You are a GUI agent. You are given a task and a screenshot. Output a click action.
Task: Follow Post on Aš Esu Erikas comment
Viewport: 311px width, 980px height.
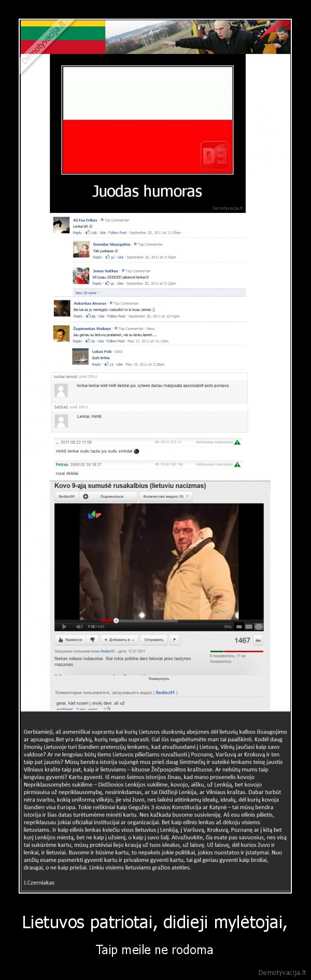pyautogui.click(x=118, y=233)
